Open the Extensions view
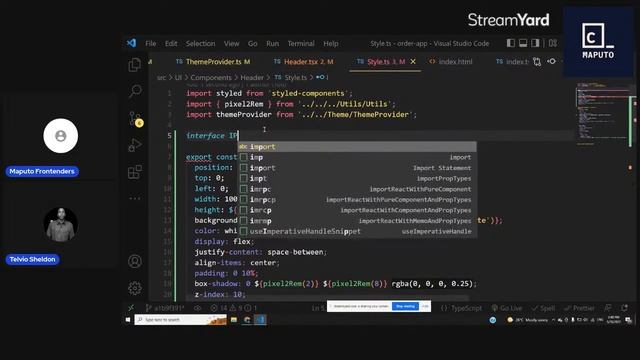640x360 pixels. 135,172
